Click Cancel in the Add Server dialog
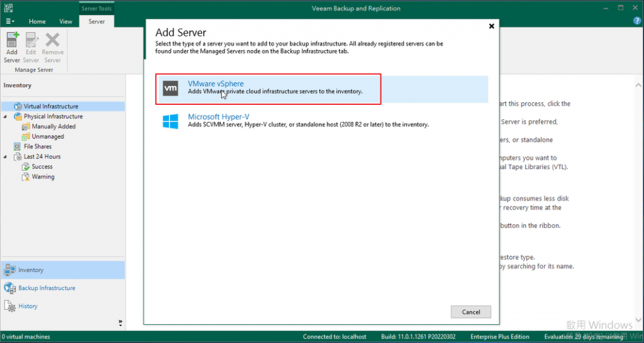 pyautogui.click(x=470, y=312)
